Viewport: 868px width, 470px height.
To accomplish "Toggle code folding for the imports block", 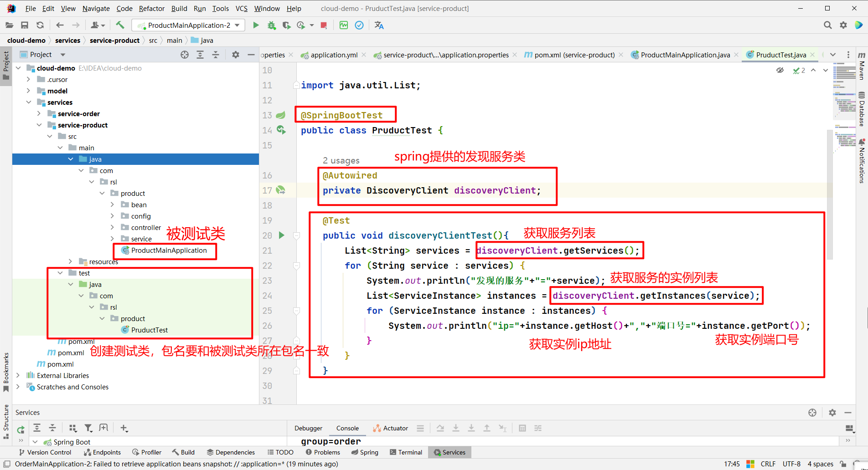I will click(296, 85).
